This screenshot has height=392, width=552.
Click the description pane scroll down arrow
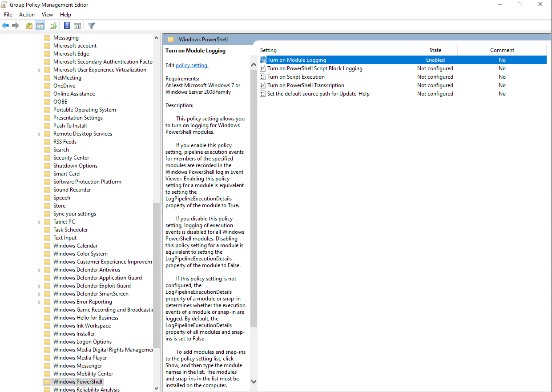(254, 381)
